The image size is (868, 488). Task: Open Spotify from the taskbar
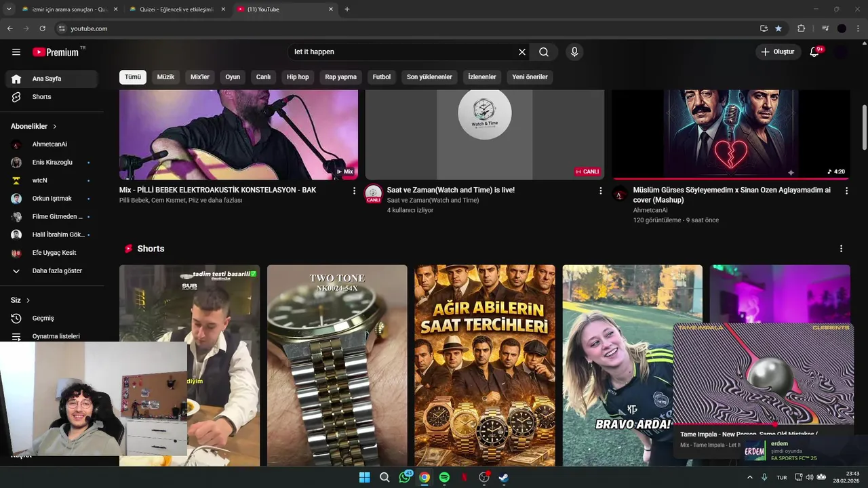click(444, 477)
